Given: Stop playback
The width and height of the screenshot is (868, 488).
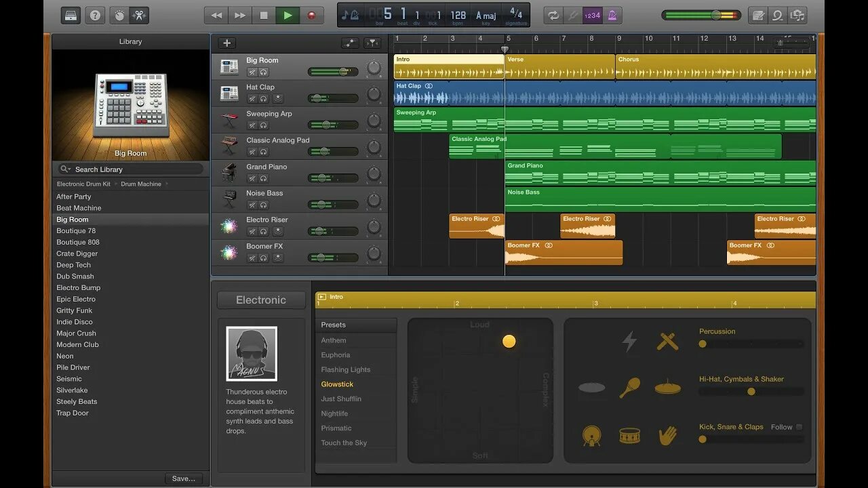Looking at the screenshot, I should (264, 15).
